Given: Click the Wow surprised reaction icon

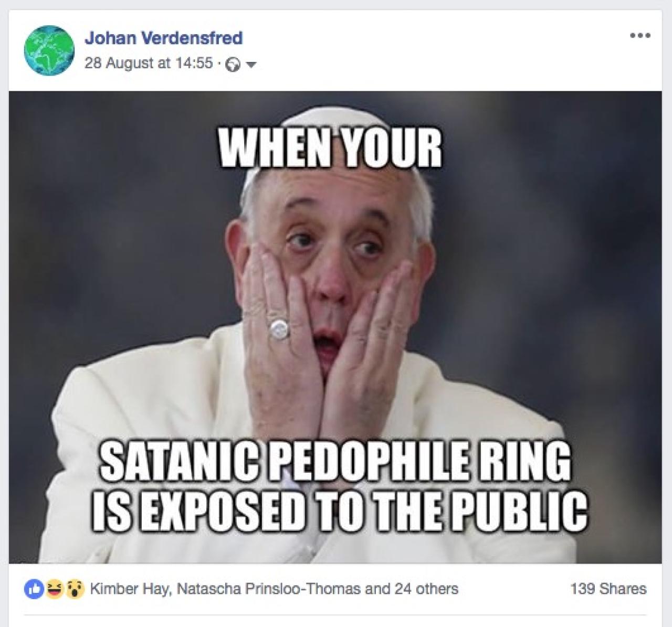Looking at the screenshot, I should point(76,589).
